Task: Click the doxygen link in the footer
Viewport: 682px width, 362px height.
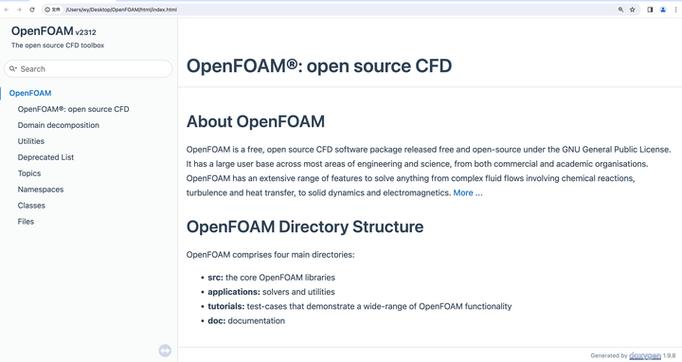Action: click(645, 356)
